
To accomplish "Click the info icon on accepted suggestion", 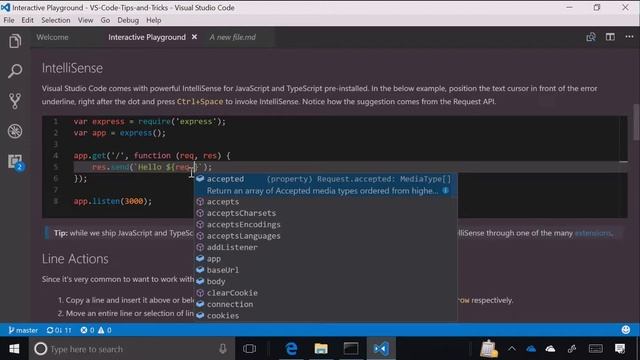I will 446,190.
